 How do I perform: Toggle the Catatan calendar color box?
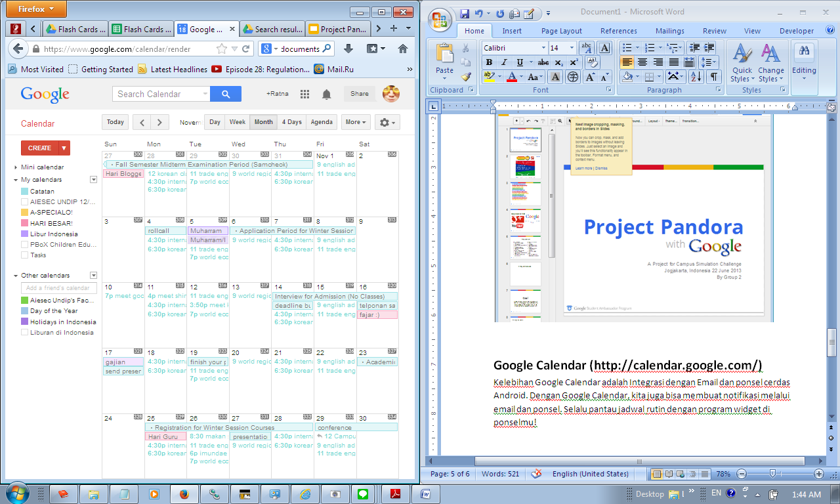25,192
